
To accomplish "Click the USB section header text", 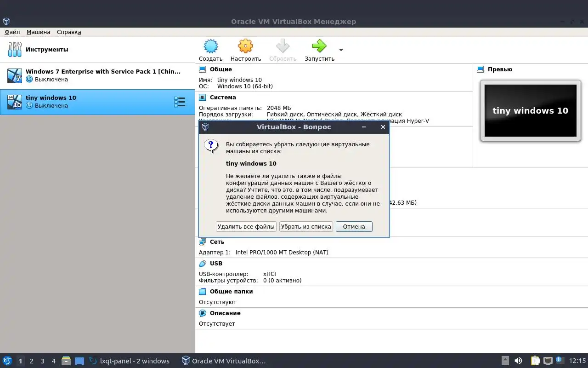I will tap(216, 264).
